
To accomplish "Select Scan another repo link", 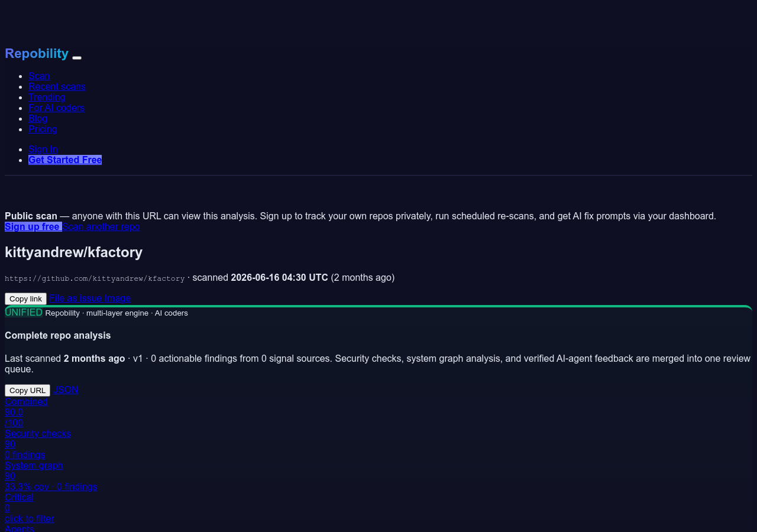I will (x=101, y=226).
